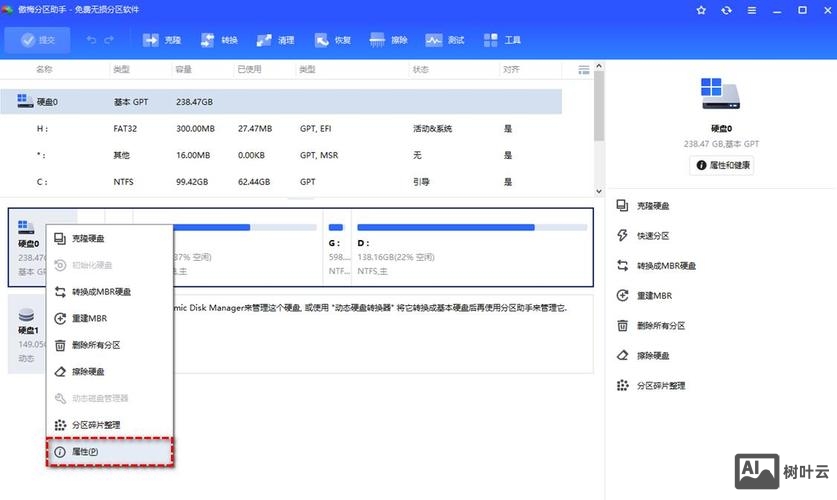Image resolution: width=837 pixels, height=500 pixels.
Task: Open the 测试 (test) toolbar menu
Action: [x=445, y=40]
